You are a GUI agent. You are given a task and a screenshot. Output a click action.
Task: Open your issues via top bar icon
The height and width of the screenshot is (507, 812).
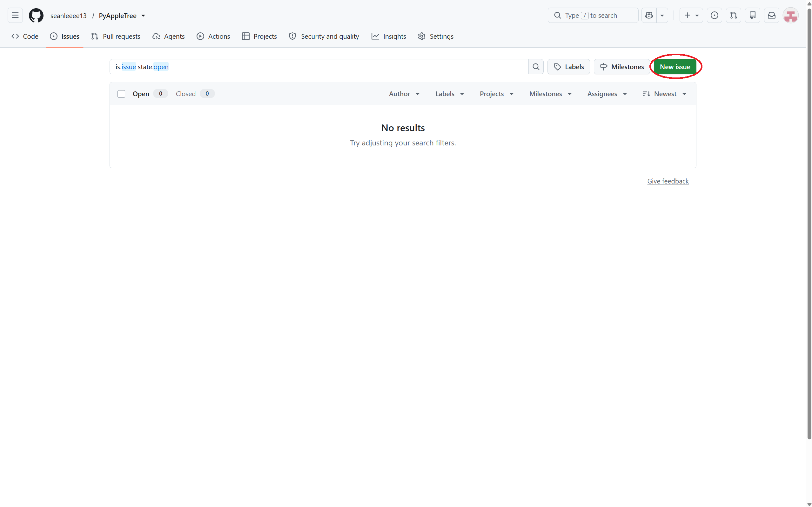tap(715, 16)
